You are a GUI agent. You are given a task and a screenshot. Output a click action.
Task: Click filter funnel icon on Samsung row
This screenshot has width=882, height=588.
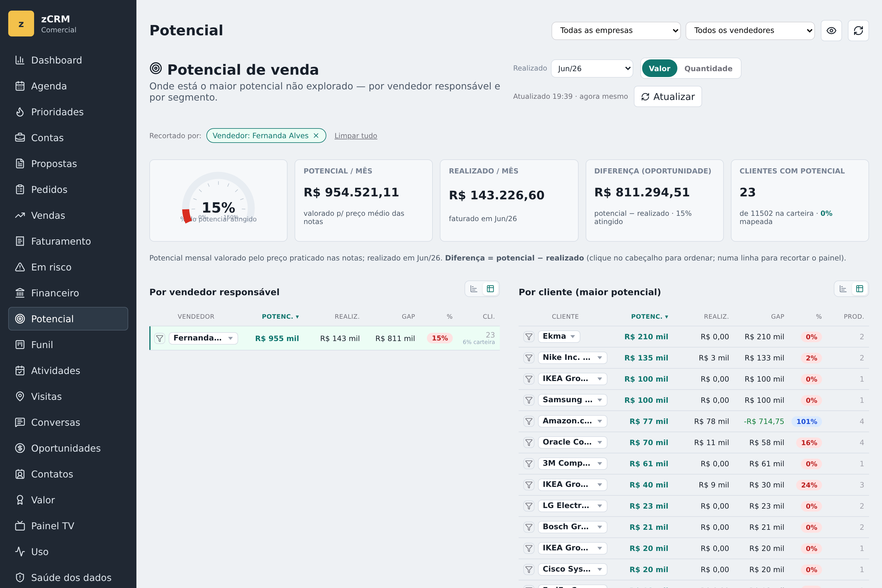pyautogui.click(x=529, y=400)
